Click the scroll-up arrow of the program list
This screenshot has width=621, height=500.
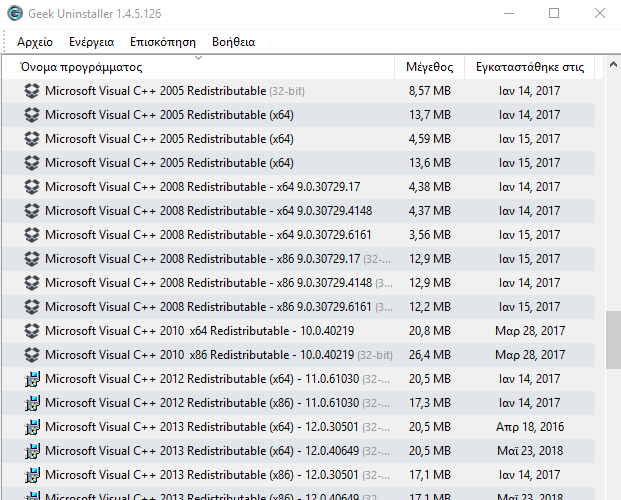click(x=613, y=64)
